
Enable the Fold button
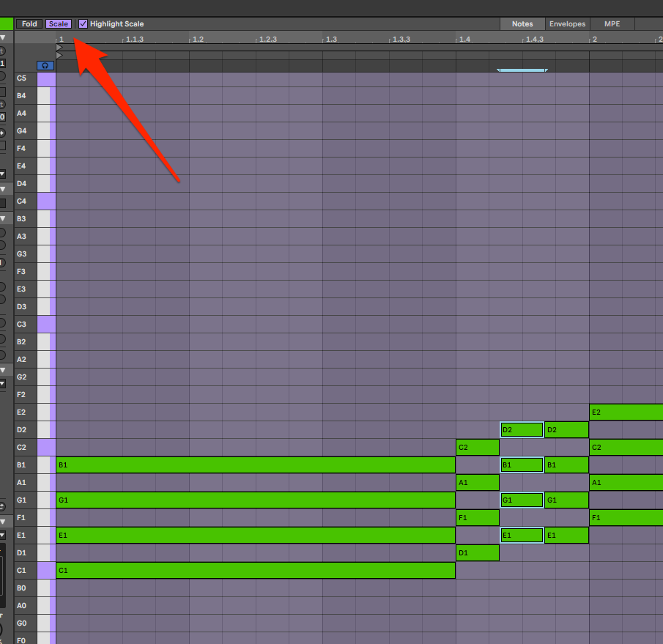(x=29, y=24)
